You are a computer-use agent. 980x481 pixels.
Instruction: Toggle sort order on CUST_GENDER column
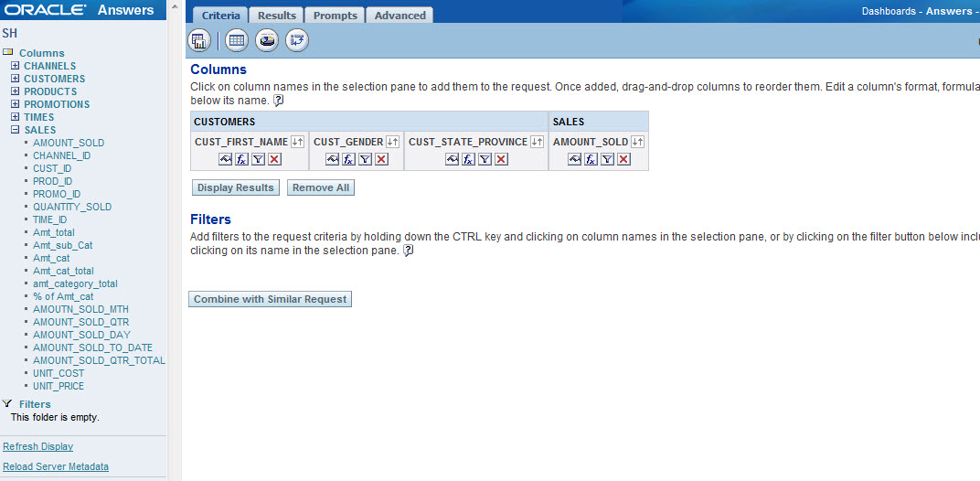click(x=392, y=142)
